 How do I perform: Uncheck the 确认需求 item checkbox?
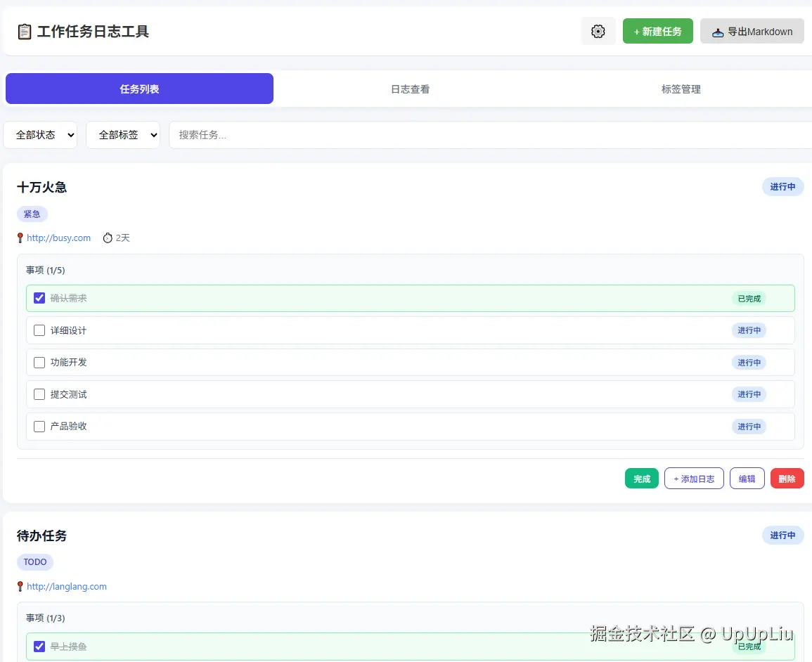(x=39, y=297)
